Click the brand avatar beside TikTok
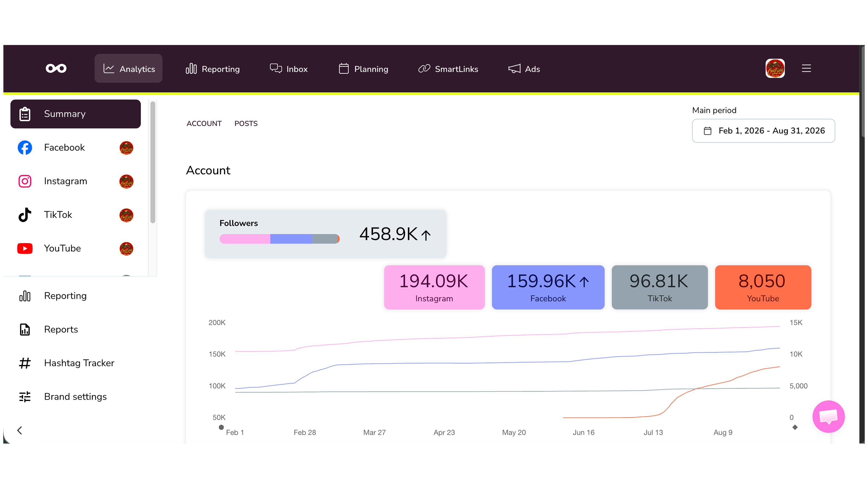Image resolution: width=868 pixels, height=488 pixels. point(126,215)
